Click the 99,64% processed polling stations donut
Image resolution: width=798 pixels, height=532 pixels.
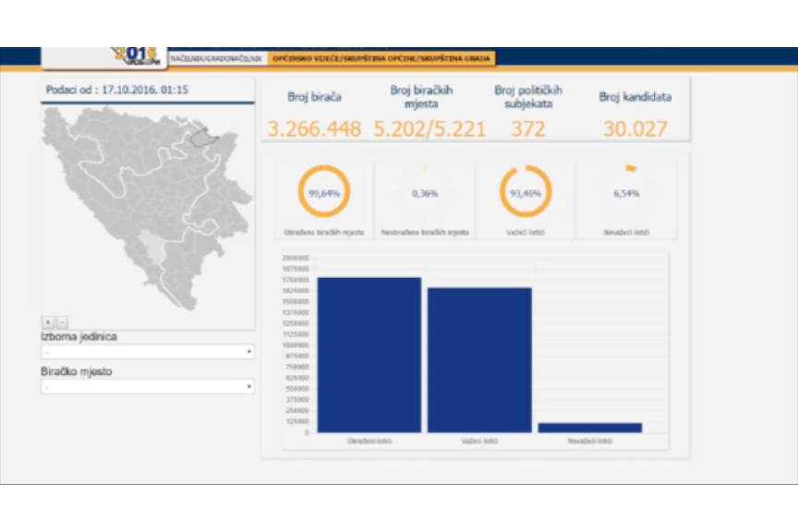point(323,193)
